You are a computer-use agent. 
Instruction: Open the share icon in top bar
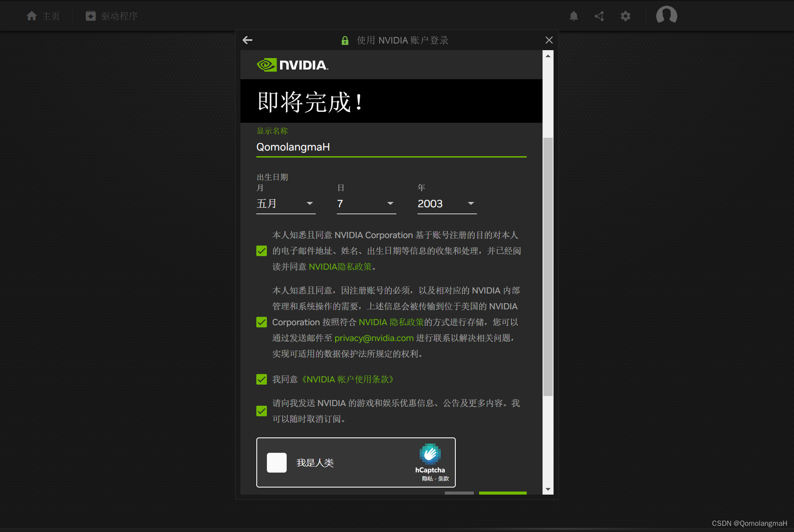[599, 16]
